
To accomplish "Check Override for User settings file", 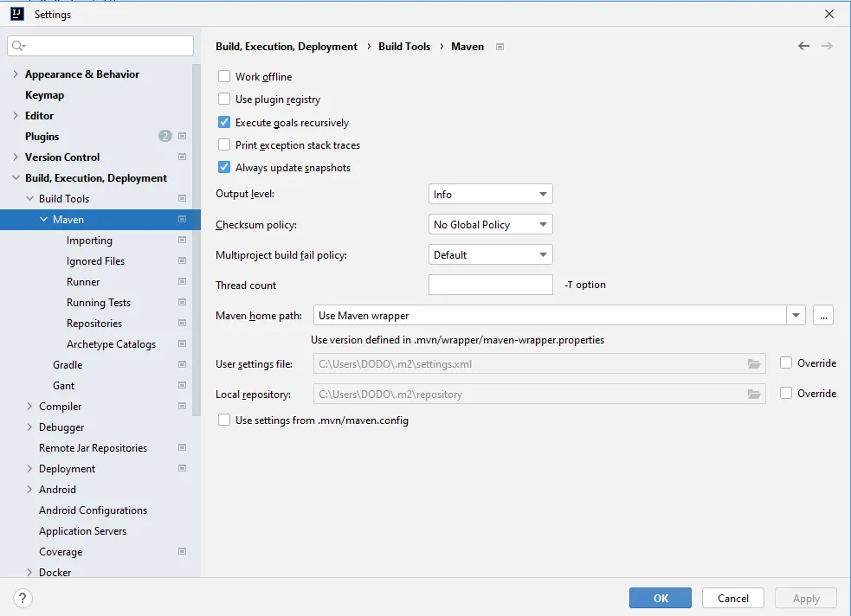I will pyautogui.click(x=786, y=363).
